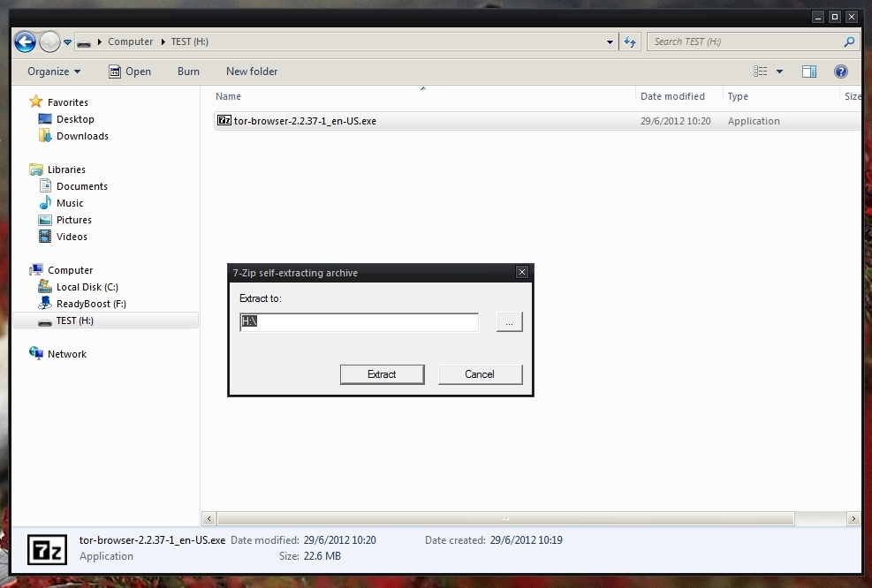
Task: Open the Organize menu
Action: [54, 72]
